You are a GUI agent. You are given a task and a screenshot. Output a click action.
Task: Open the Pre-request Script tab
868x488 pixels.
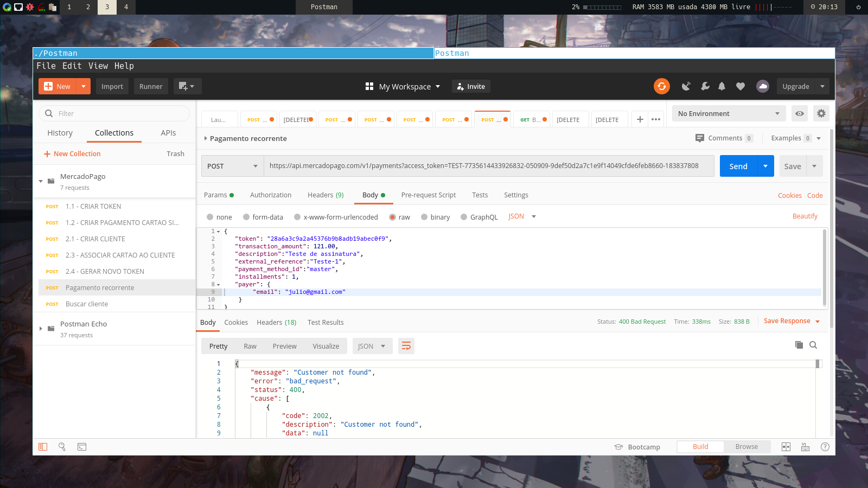pos(429,195)
